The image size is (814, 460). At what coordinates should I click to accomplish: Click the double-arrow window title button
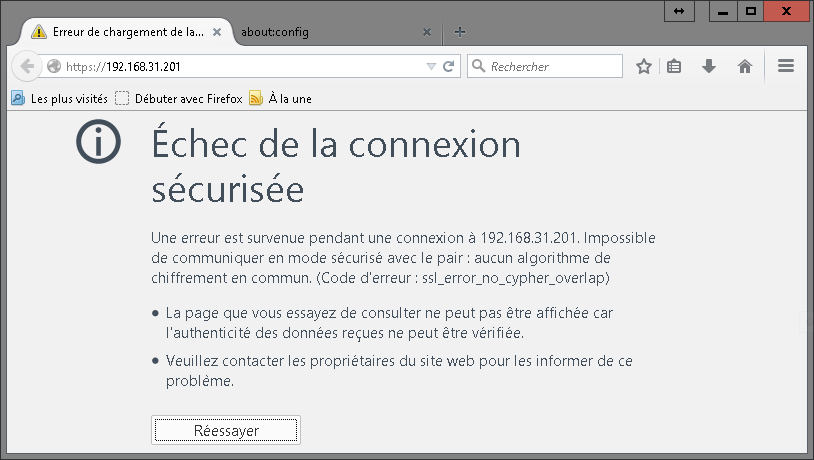679,11
